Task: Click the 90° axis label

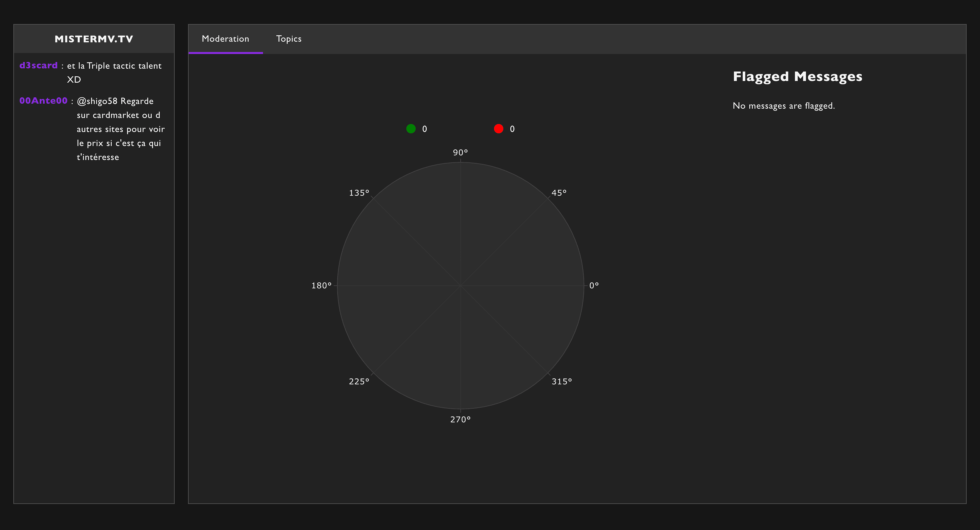Action: (460, 153)
